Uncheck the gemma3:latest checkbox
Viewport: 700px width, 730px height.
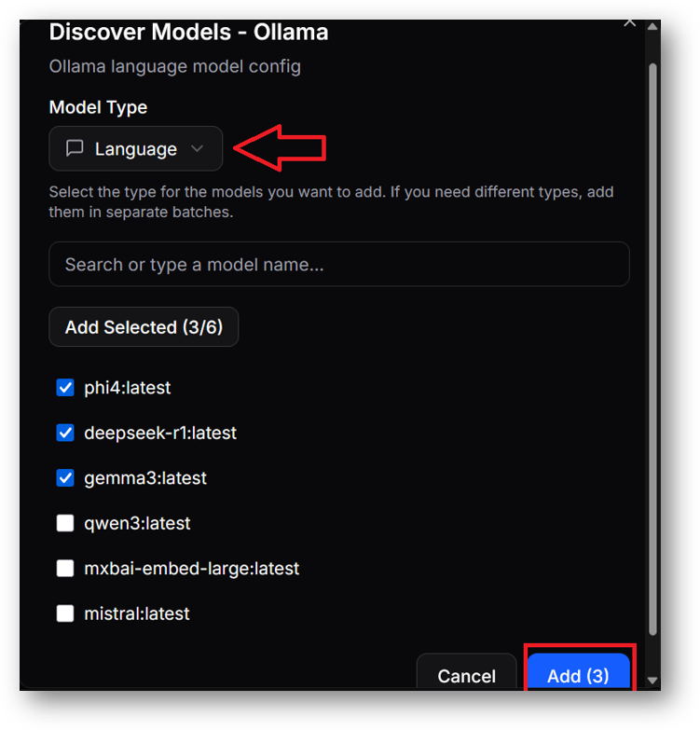(x=65, y=477)
